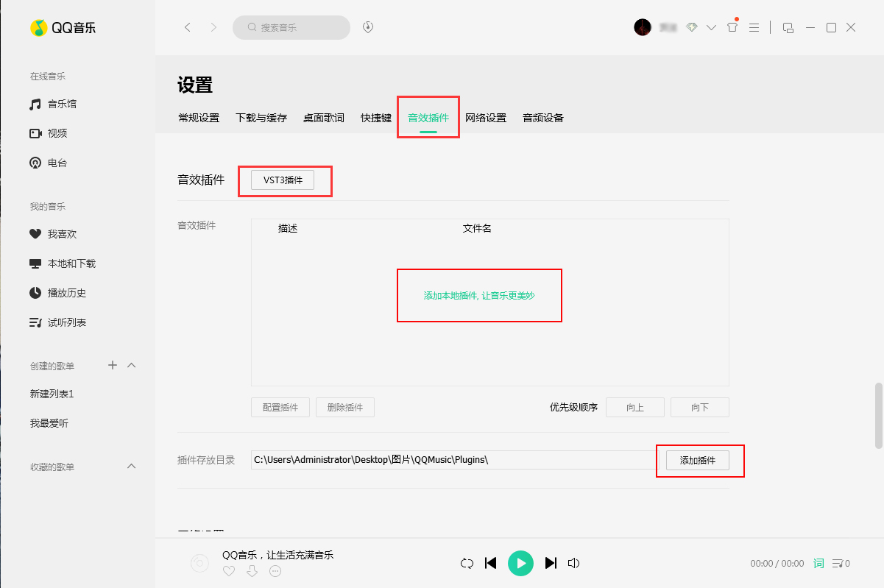Collapse the 收藏的歌单 section
Screen dimensions: 884x588
(131, 466)
